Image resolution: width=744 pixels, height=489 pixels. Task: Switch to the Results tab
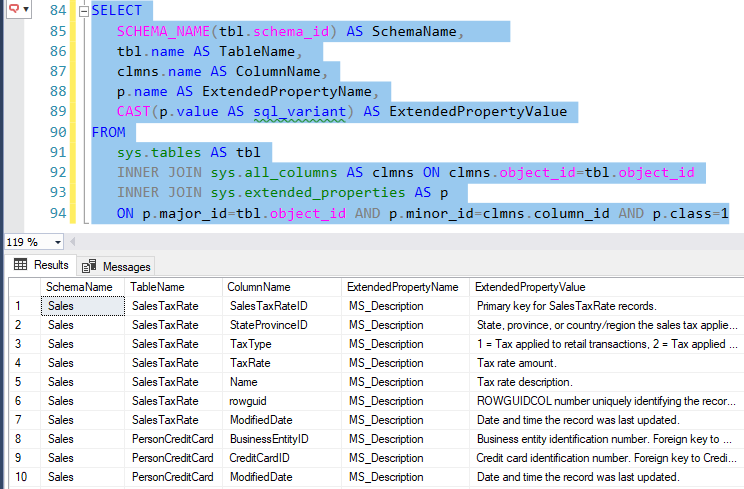(41, 265)
